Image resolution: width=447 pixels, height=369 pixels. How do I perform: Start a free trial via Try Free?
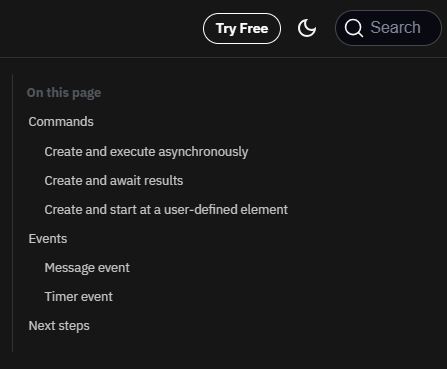pos(242,29)
